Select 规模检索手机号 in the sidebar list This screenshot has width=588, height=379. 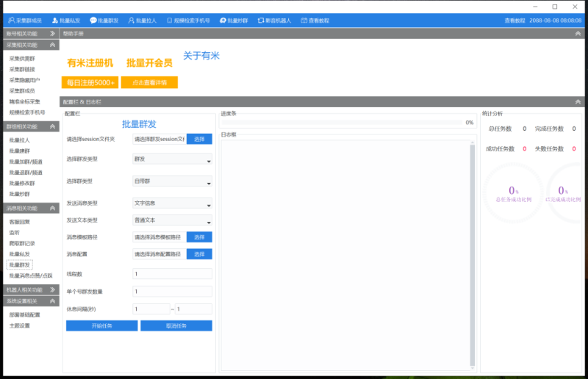click(27, 112)
